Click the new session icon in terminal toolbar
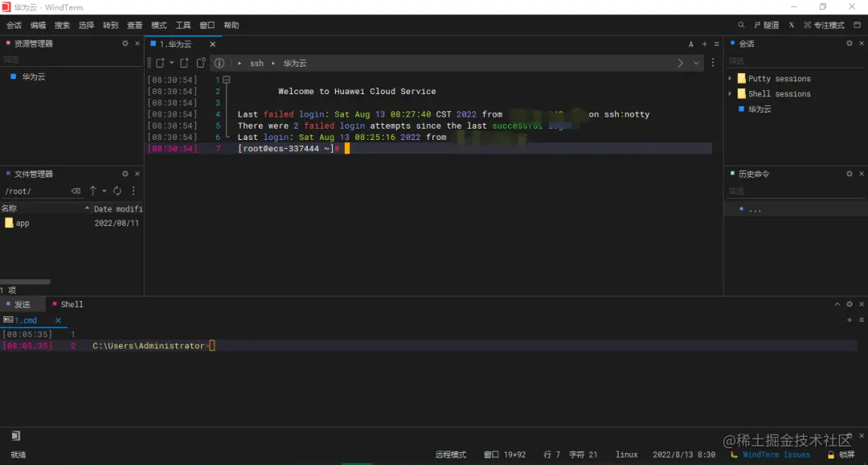 point(160,64)
